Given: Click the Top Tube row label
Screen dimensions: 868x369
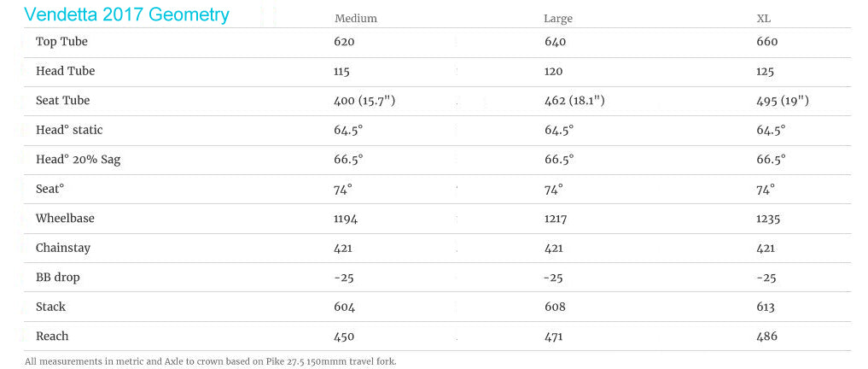Looking at the screenshot, I should (61, 42).
